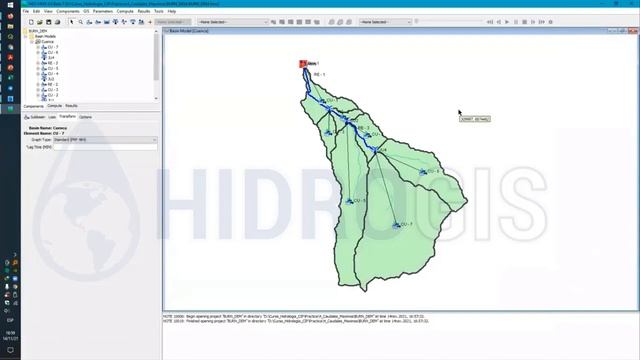Click the Lag Time (MIN) input field
The height and width of the screenshot is (360, 640).
coord(105,147)
